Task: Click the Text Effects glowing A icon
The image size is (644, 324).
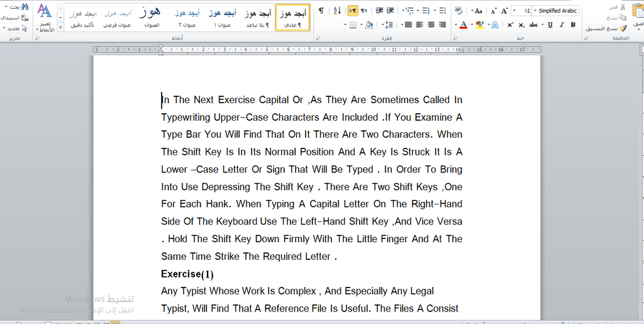Action: point(495,25)
